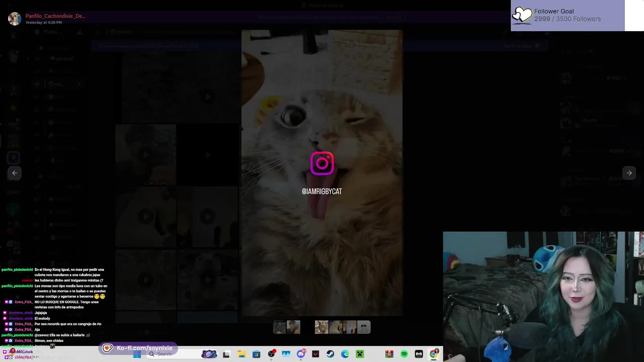Click the Instagram logo on the cat video
644x362 pixels.
(x=322, y=163)
